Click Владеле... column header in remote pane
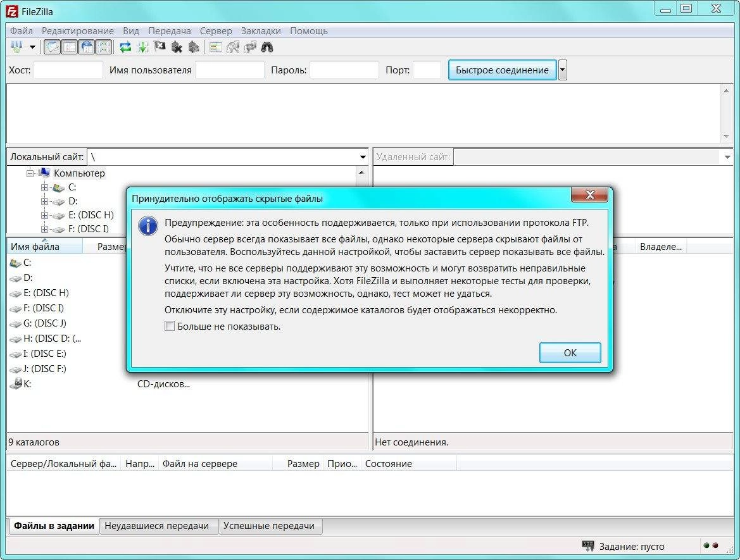The height and width of the screenshot is (560, 740). [x=661, y=246]
